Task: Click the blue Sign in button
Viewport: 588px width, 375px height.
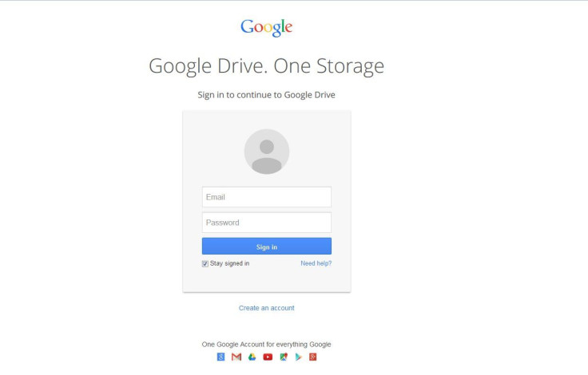Action: click(x=267, y=247)
